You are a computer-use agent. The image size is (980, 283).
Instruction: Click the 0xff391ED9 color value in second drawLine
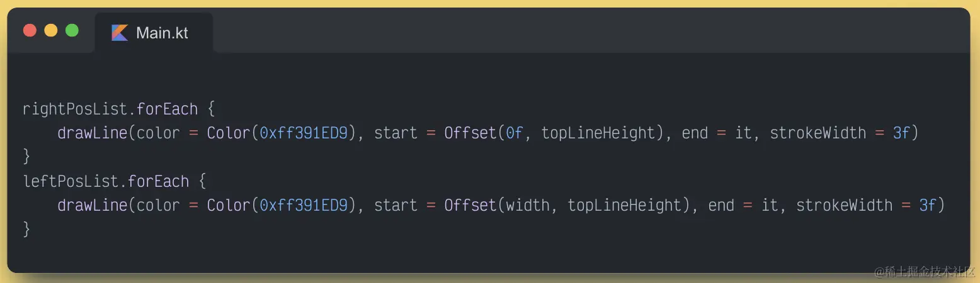tap(304, 206)
